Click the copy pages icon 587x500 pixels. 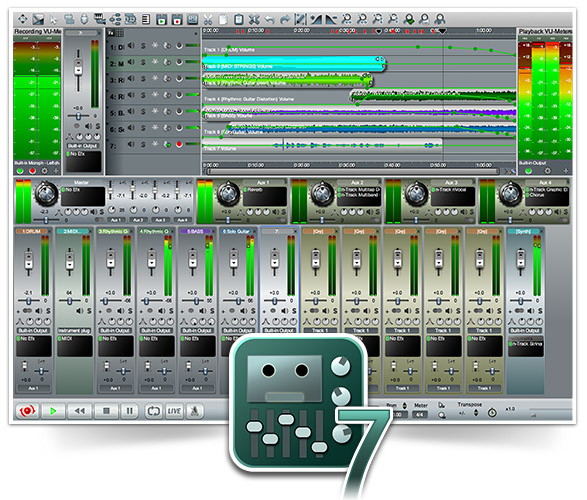pyautogui.click(x=223, y=19)
